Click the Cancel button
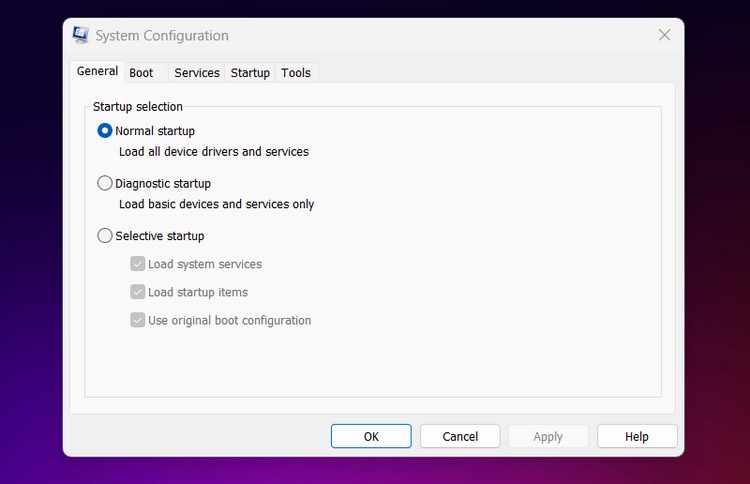Screen dimensions: 750x484 coord(460,436)
